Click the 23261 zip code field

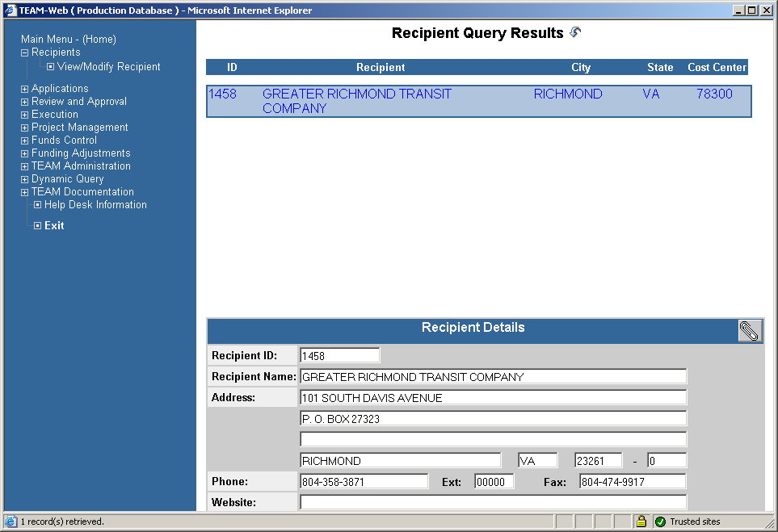pyautogui.click(x=599, y=461)
